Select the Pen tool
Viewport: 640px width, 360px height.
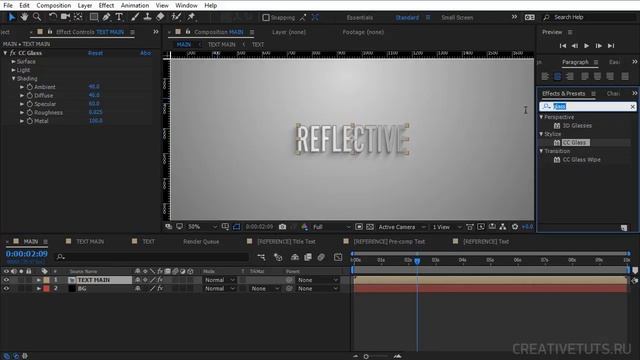(107, 17)
